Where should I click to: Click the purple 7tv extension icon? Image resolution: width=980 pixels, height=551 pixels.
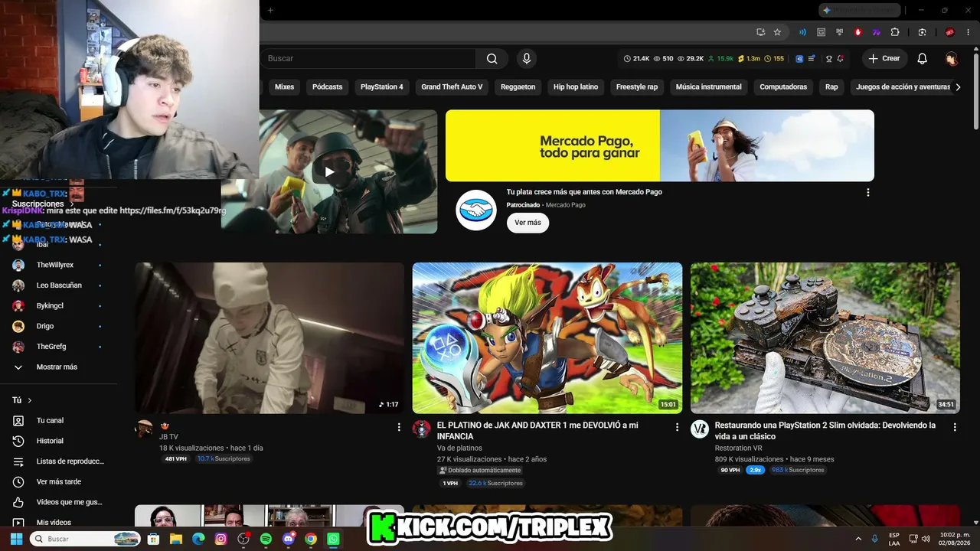[x=877, y=32]
